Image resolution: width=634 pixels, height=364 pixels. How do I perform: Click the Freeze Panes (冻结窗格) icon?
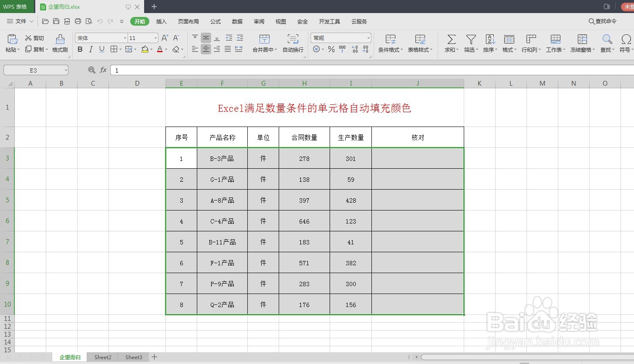tap(582, 40)
